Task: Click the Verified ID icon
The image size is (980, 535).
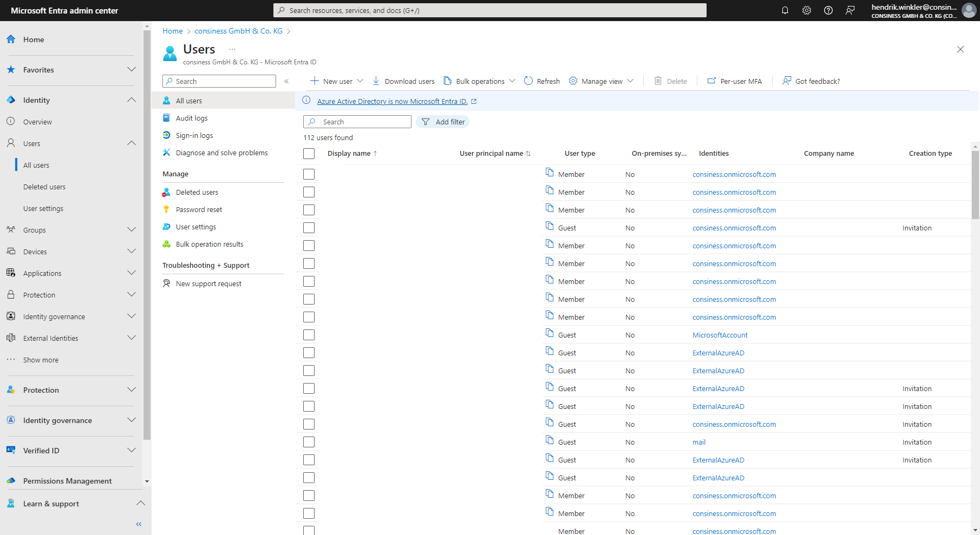Action: pos(11,451)
